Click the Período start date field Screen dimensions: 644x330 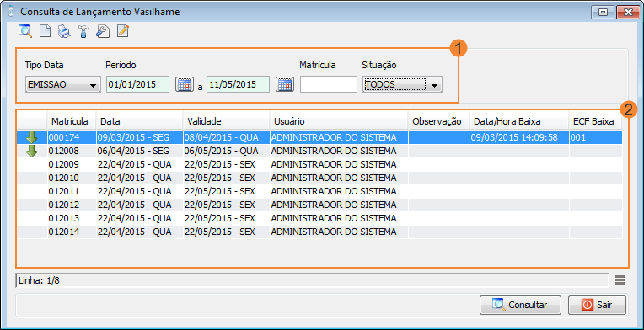tap(137, 84)
